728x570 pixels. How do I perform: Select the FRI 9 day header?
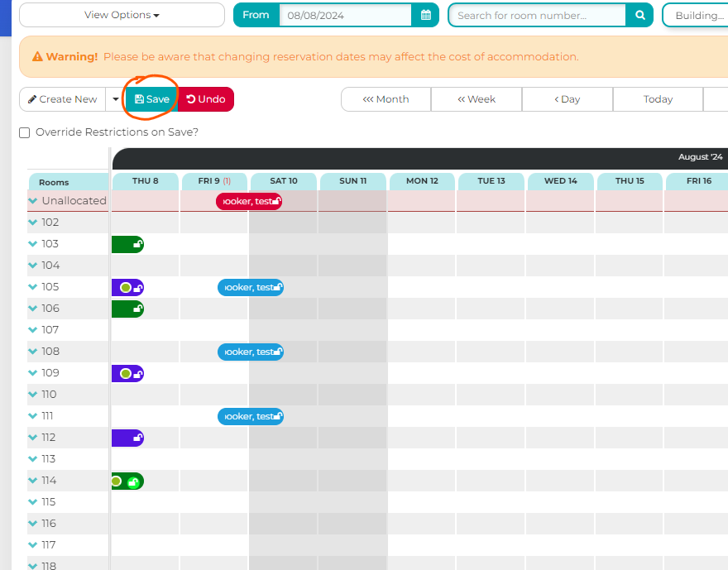(214, 181)
